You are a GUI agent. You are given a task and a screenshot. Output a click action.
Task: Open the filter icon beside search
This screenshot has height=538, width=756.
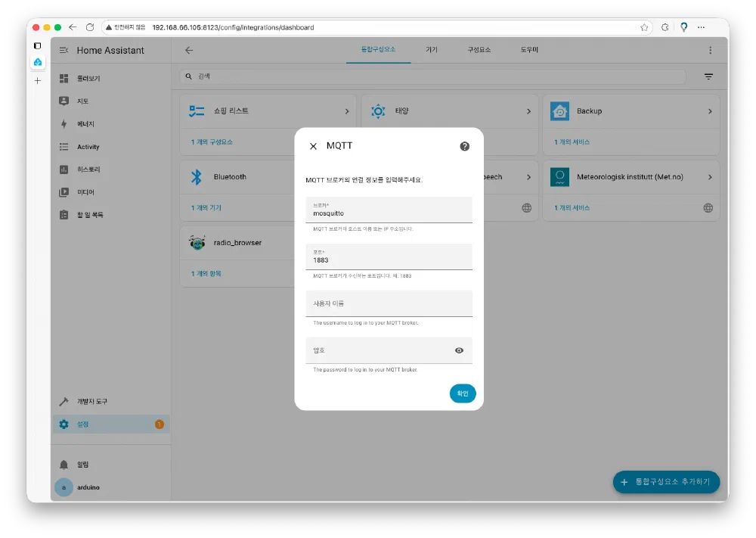click(708, 76)
